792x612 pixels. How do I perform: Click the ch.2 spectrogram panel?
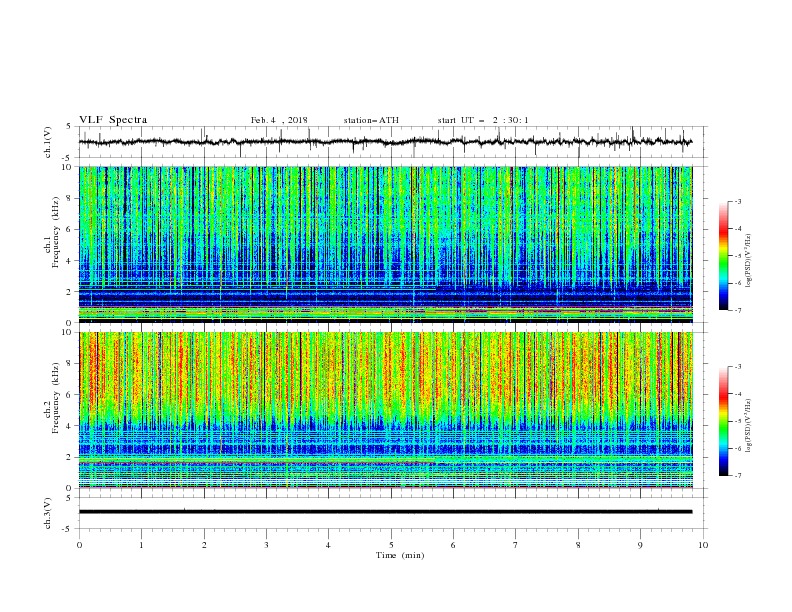[x=385, y=410]
